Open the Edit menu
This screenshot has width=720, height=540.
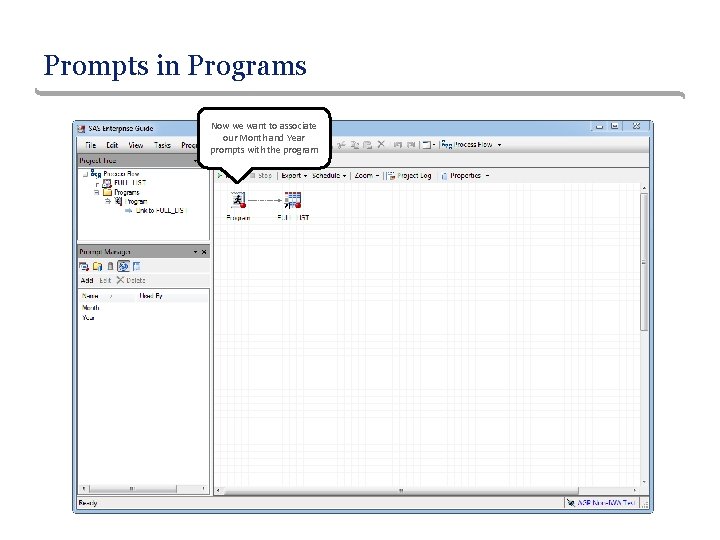point(112,145)
